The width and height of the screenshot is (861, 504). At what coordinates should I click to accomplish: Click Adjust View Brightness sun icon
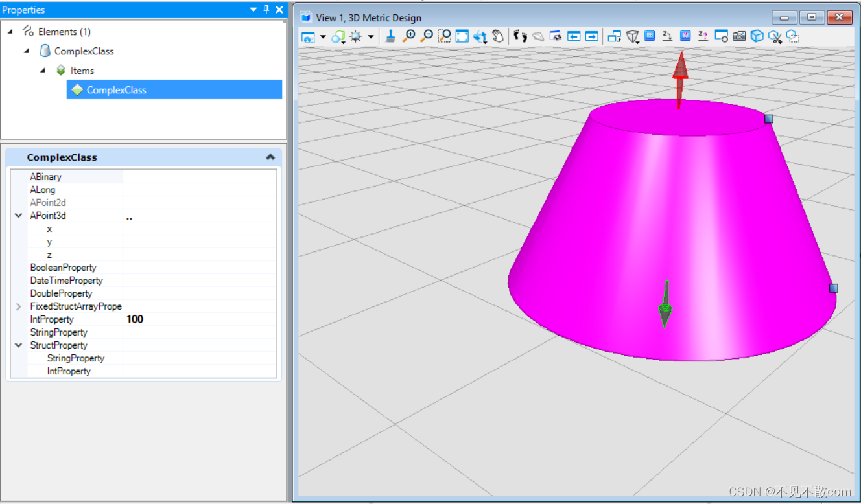point(357,37)
